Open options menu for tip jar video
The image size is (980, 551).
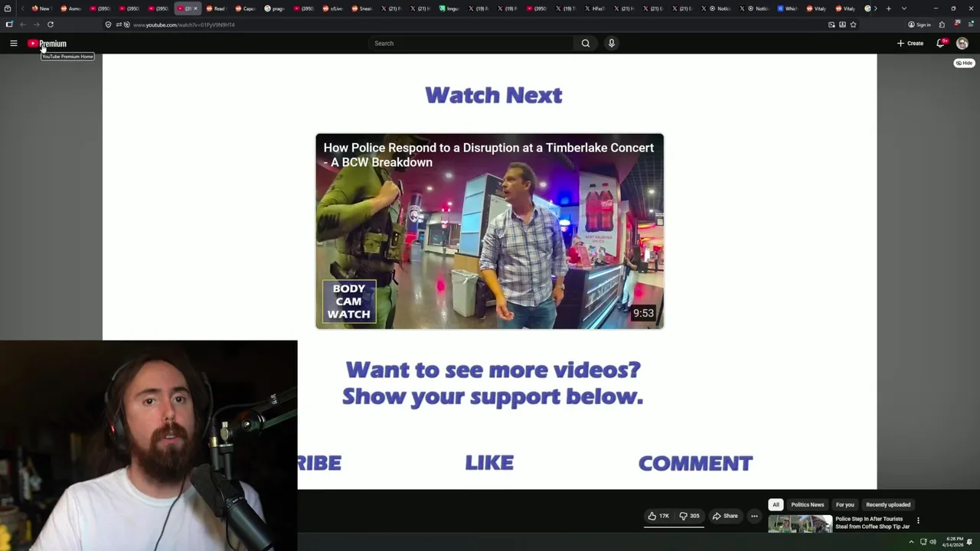click(918, 520)
